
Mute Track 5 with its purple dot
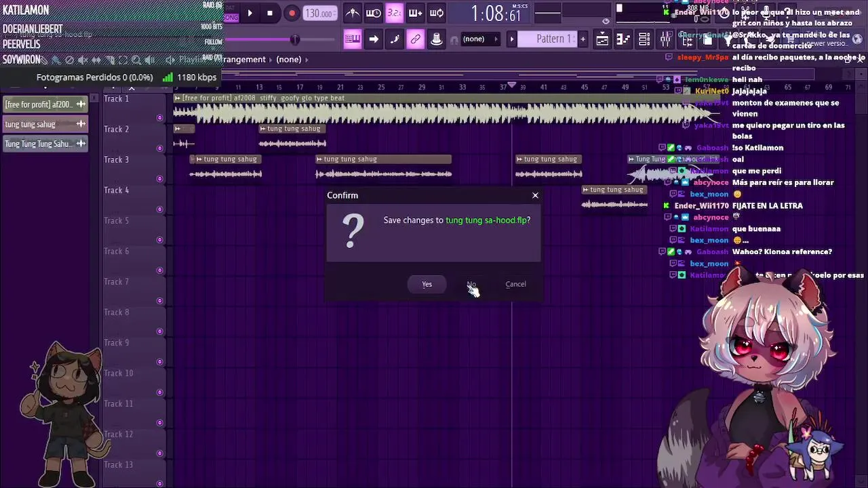click(x=160, y=240)
